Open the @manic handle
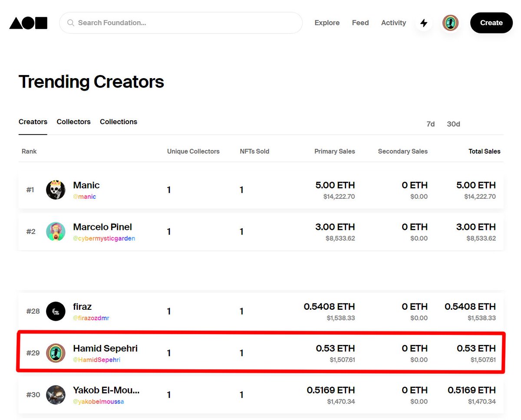The width and height of the screenshot is (521, 420). [x=85, y=197]
